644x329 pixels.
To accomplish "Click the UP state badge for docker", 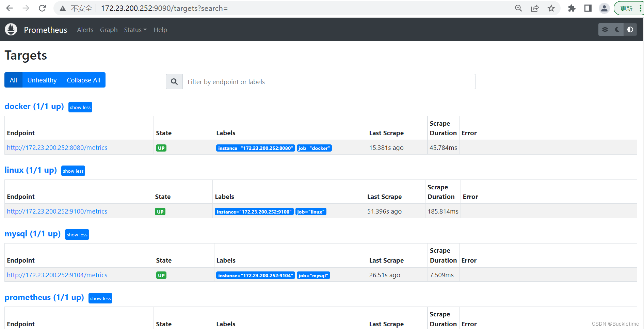I will (x=161, y=148).
